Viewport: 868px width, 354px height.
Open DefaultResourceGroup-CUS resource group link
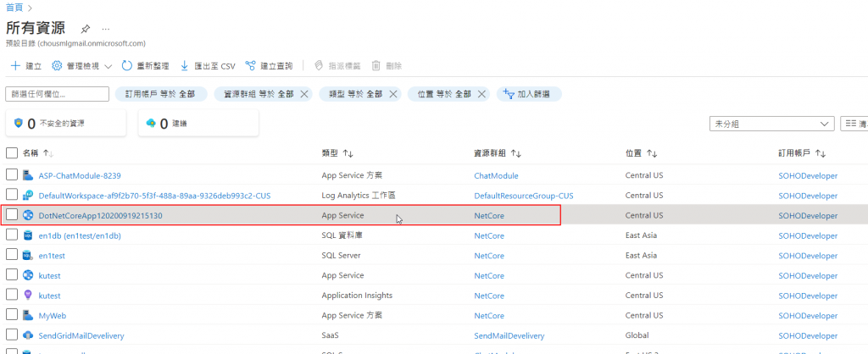coord(524,196)
